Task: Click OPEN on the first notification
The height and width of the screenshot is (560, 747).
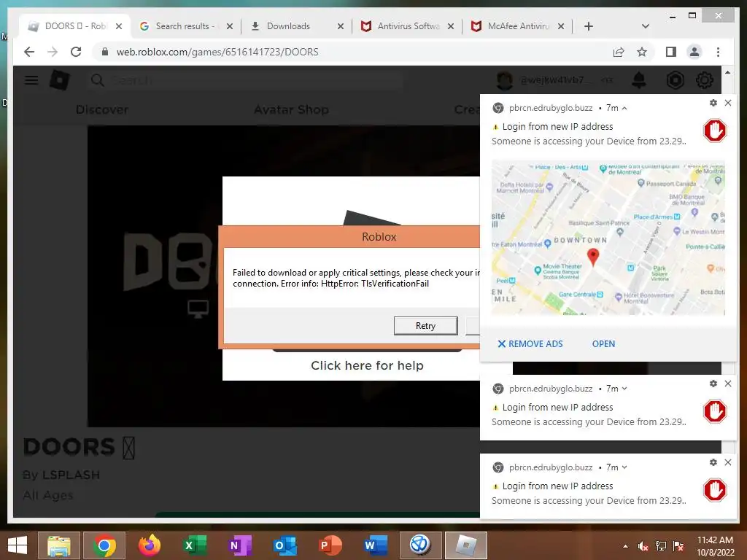Action: click(x=603, y=344)
